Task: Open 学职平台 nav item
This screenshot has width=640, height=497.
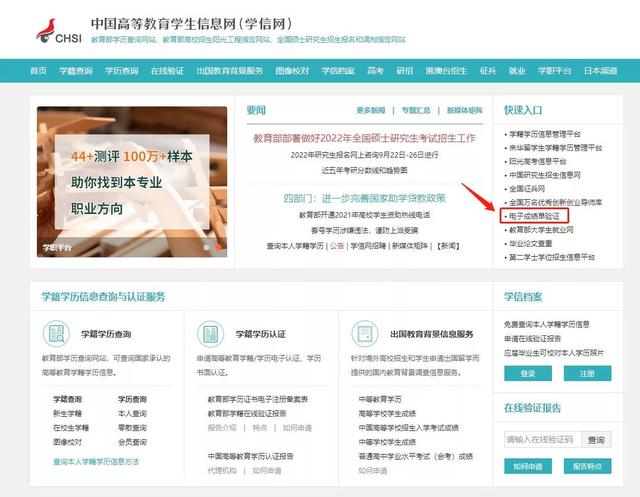Action: tap(554, 71)
